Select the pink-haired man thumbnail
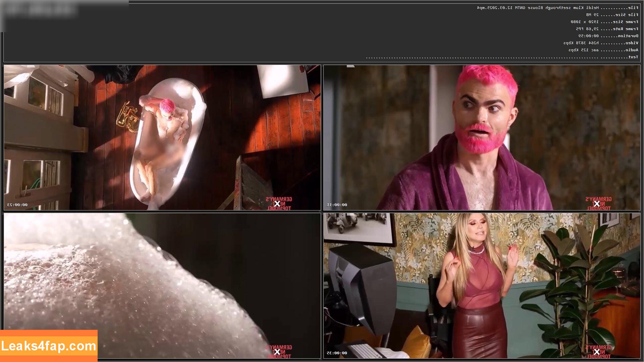 point(482,137)
